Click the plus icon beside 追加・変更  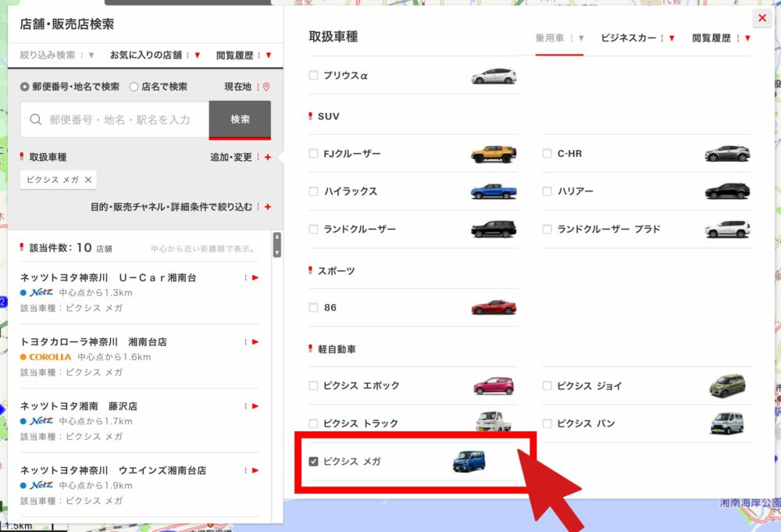click(x=268, y=157)
